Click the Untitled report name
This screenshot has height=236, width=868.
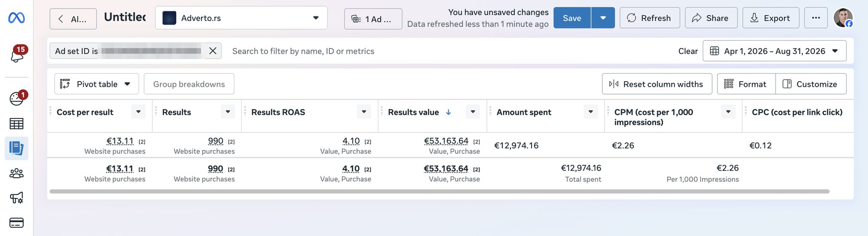(125, 17)
